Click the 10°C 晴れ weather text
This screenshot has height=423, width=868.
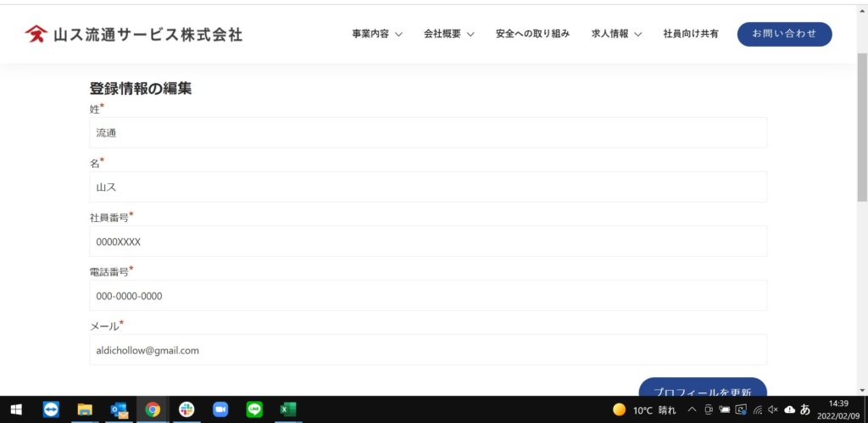click(x=655, y=410)
